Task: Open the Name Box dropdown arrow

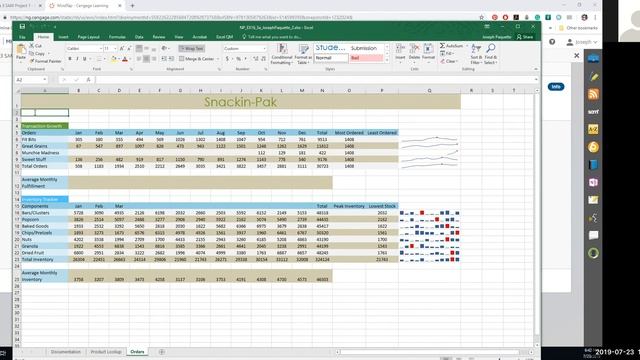Action: [44, 80]
